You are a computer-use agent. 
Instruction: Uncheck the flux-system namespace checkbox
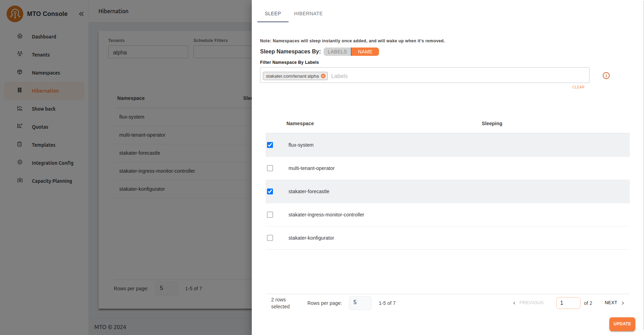pos(270,145)
